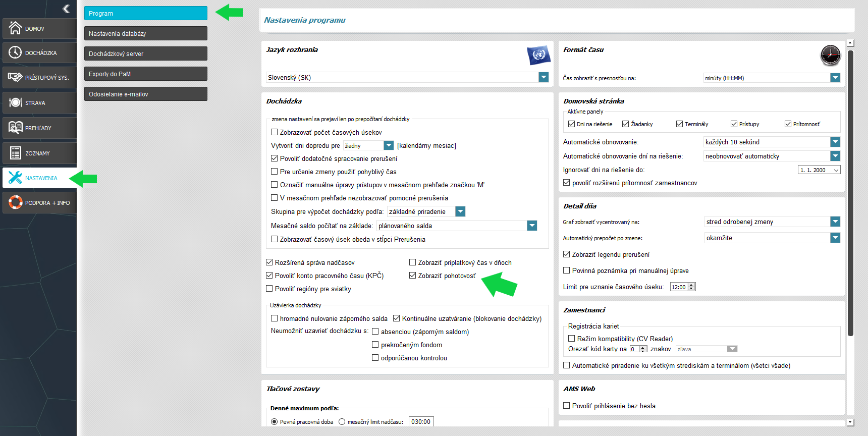Toggle Dni na riešenie panel checkbox
The image size is (868, 436).
click(572, 124)
